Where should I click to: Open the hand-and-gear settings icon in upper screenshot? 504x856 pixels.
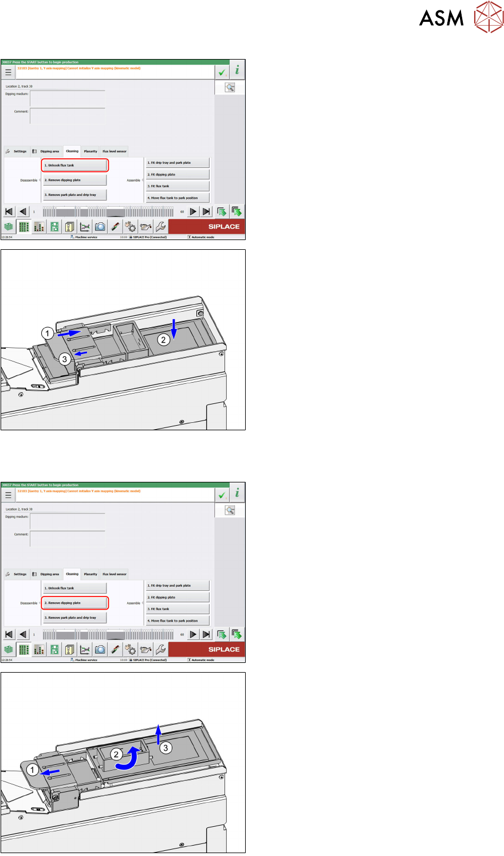pyautogui.click(x=130, y=227)
